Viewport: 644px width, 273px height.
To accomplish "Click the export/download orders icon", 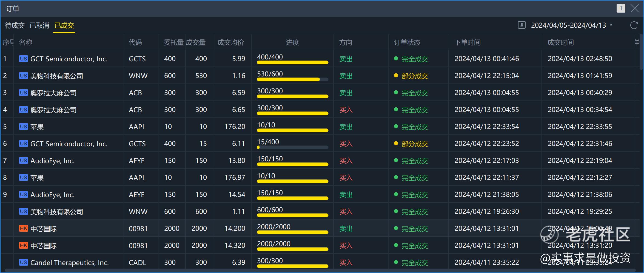I will [x=522, y=25].
